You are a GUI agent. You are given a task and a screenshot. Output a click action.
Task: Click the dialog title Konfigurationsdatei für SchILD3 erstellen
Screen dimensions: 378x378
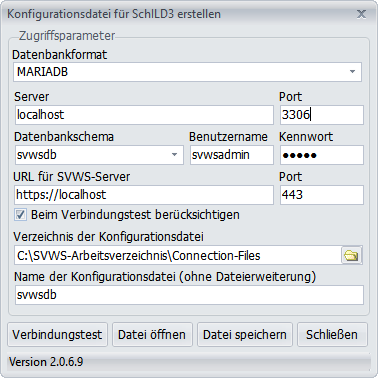pyautogui.click(x=114, y=14)
